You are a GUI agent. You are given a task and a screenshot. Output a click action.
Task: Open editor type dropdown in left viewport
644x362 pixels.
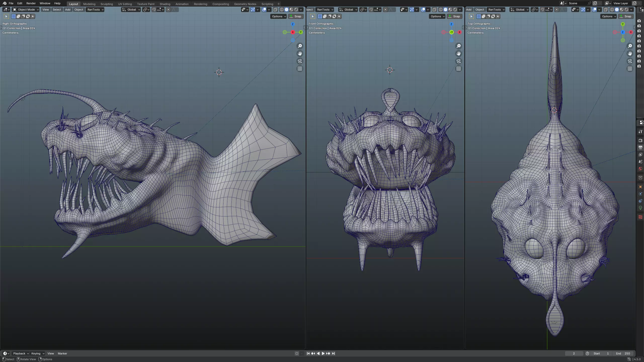click(x=6, y=10)
